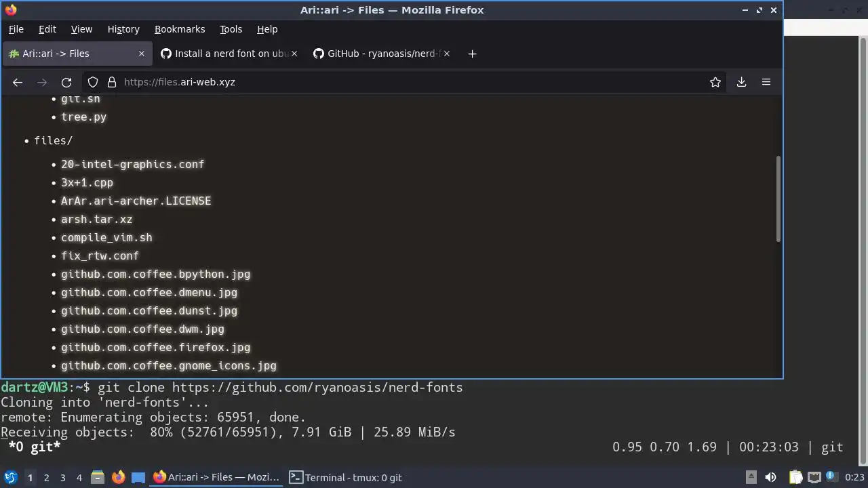Switch to workspace 4

click(79, 478)
